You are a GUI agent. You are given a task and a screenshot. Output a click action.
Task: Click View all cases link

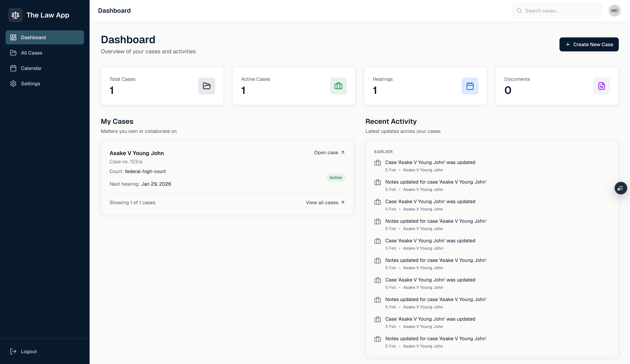point(325,202)
